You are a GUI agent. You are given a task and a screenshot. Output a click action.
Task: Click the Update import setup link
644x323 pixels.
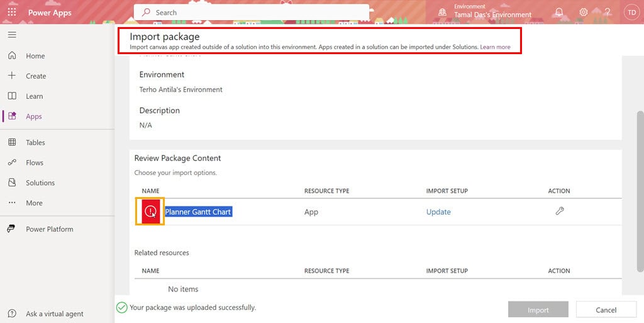(x=438, y=212)
